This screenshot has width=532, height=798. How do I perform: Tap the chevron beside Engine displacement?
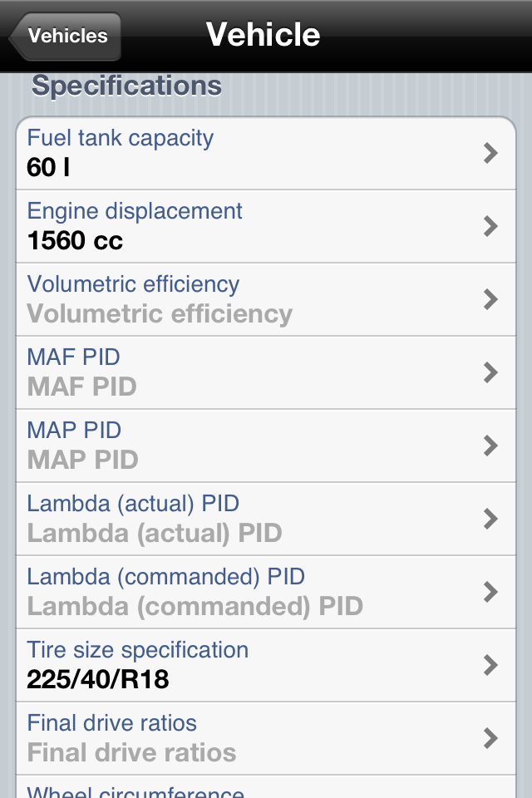(490, 226)
